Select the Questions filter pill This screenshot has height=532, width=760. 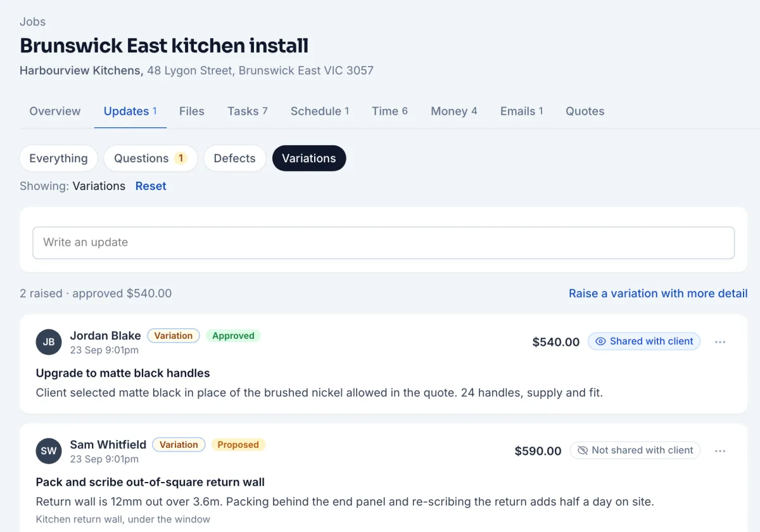[151, 158]
